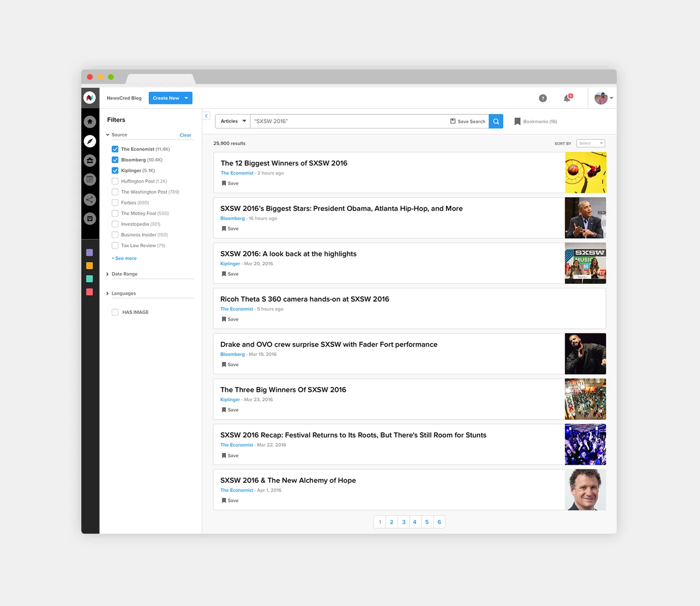Go to results page 4
The height and width of the screenshot is (606, 700).
(x=415, y=522)
